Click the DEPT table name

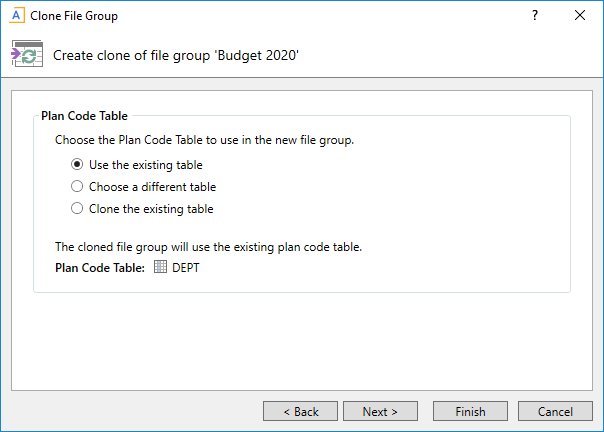tap(186, 267)
